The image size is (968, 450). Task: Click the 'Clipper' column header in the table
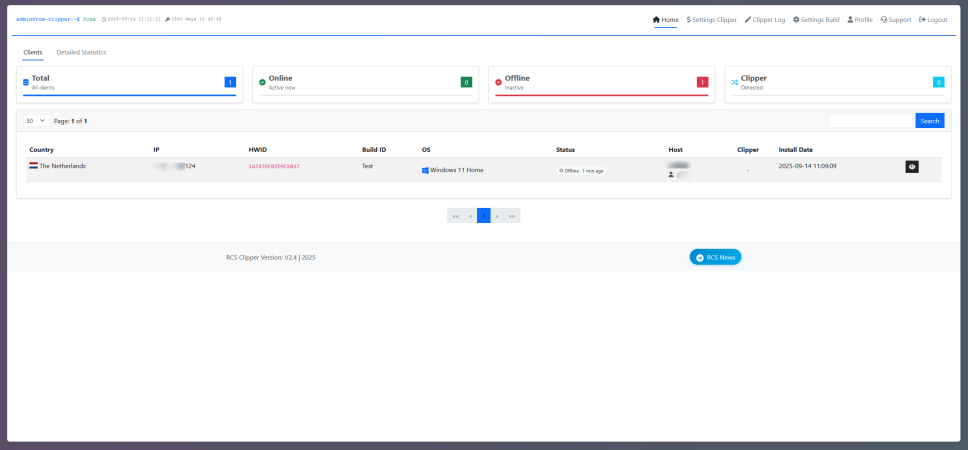tap(748, 150)
